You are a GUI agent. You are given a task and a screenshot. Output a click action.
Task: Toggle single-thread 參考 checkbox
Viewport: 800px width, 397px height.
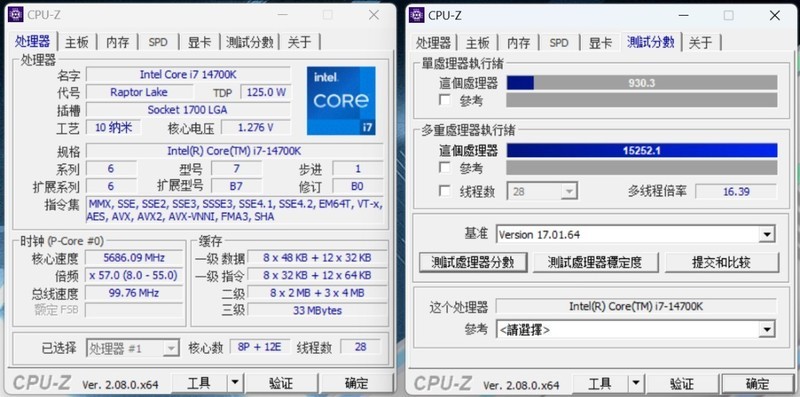[x=445, y=100]
